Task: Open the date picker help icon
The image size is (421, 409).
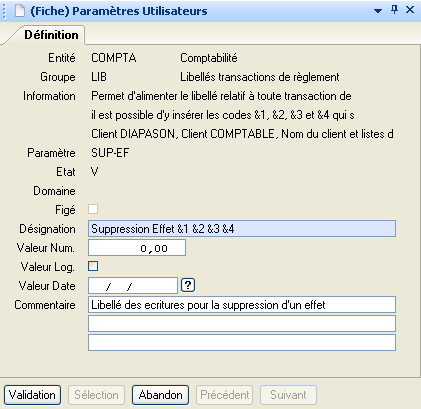Action: 188,285
